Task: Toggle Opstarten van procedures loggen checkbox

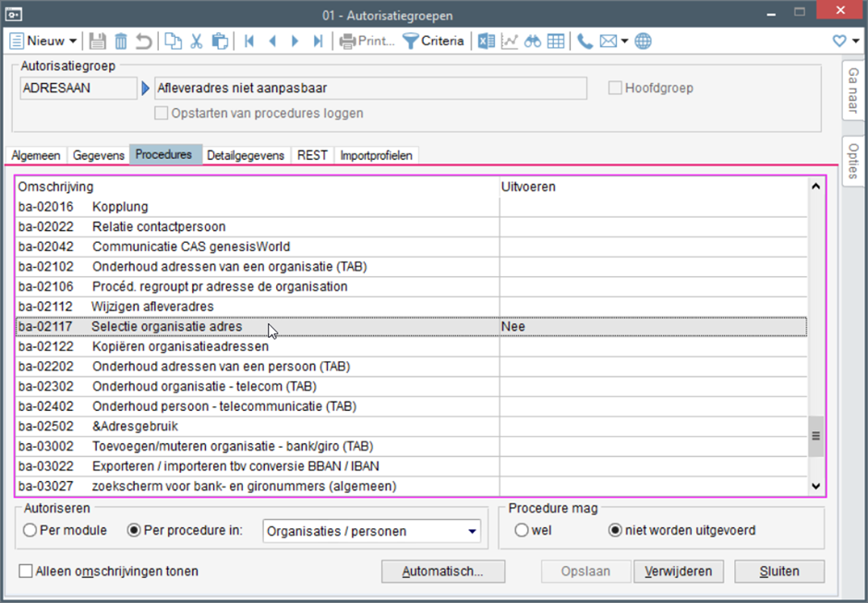Action: pos(161,113)
